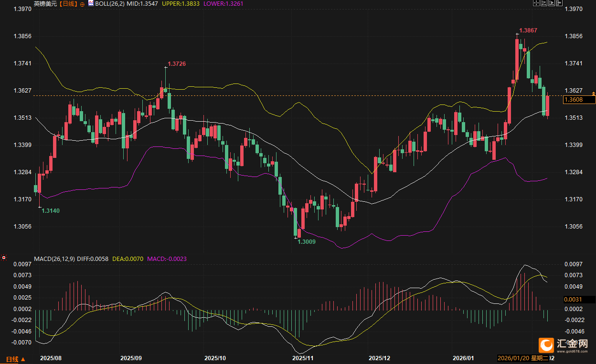The height and width of the screenshot is (364, 596).
Task: Click the scroll-to-start chart icon
Action: tap(544, 3)
